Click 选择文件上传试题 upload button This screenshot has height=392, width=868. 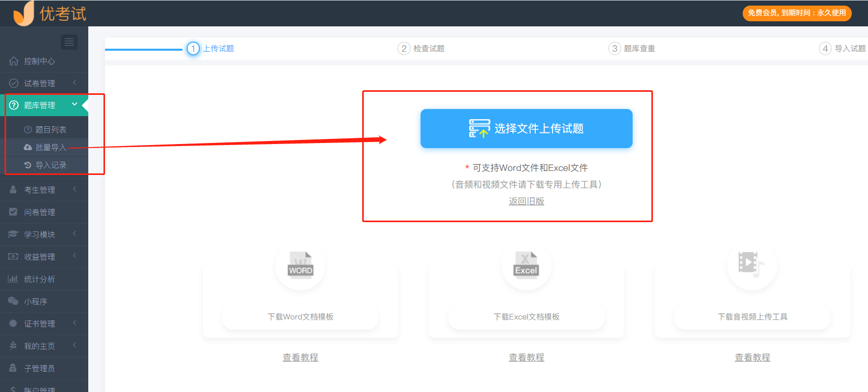[x=526, y=128]
